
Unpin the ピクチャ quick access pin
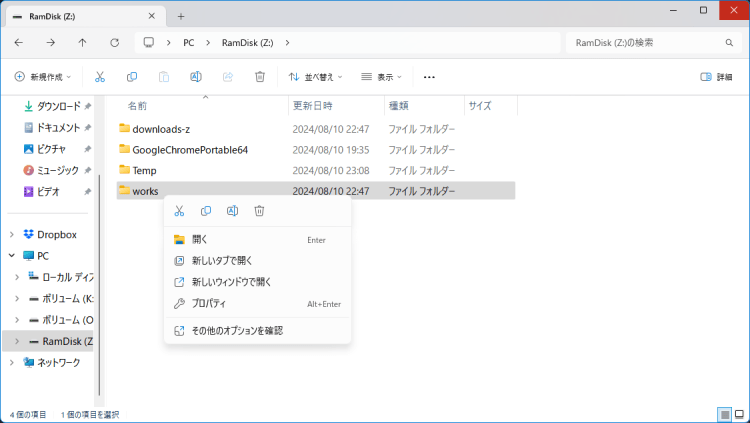tap(88, 149)
